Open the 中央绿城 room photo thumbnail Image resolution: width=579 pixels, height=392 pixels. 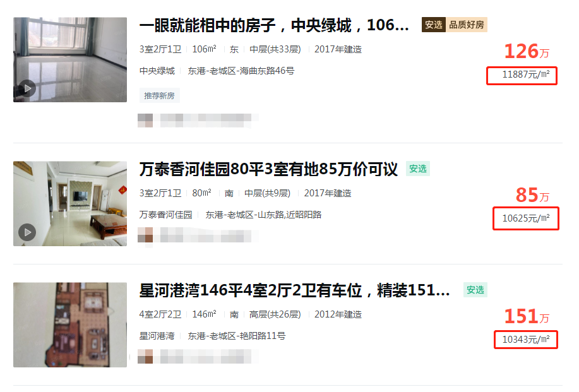[70, 60]
